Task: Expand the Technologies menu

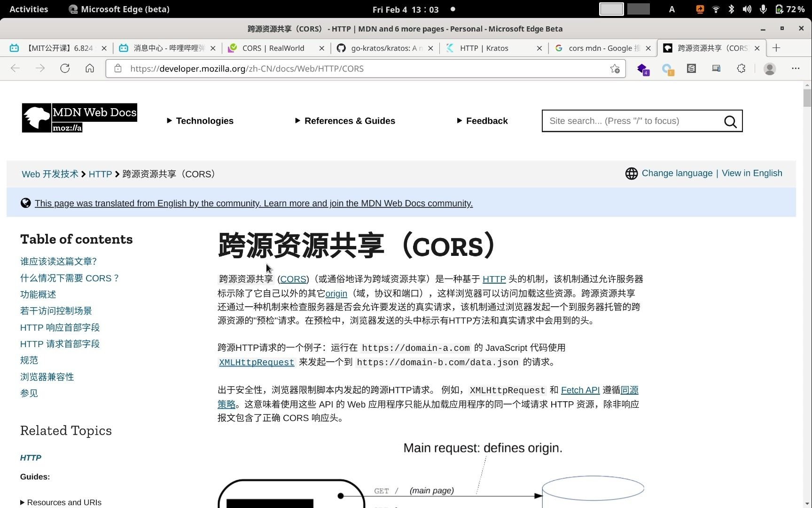Action: (200, 121)
